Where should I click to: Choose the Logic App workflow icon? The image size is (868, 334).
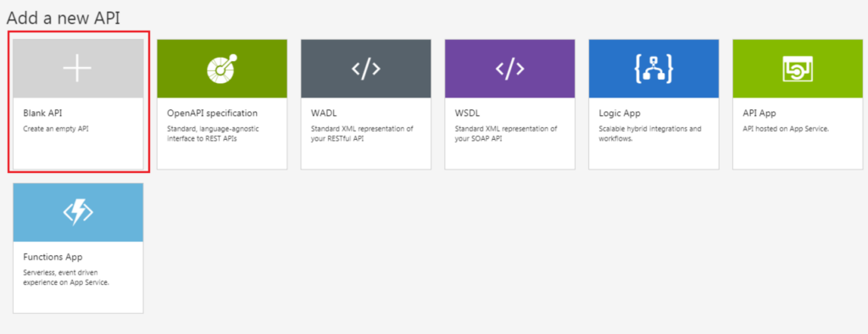click(654, 69)
